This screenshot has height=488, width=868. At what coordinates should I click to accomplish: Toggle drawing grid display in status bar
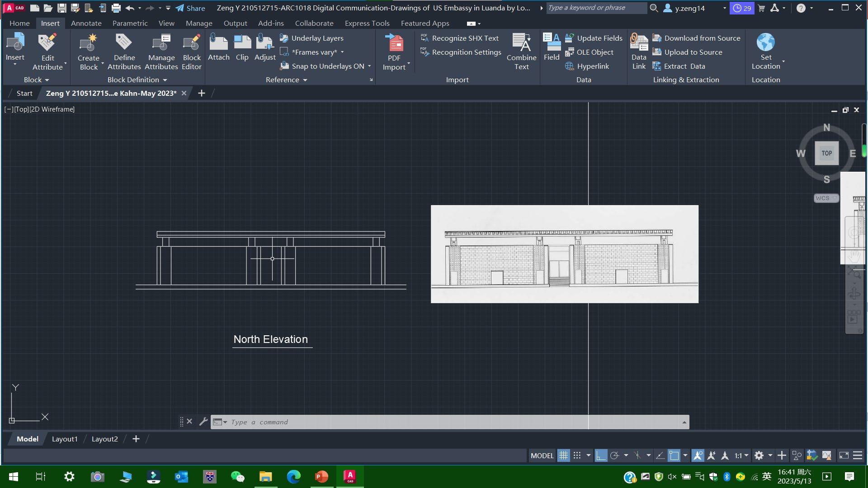pos(563,455)
